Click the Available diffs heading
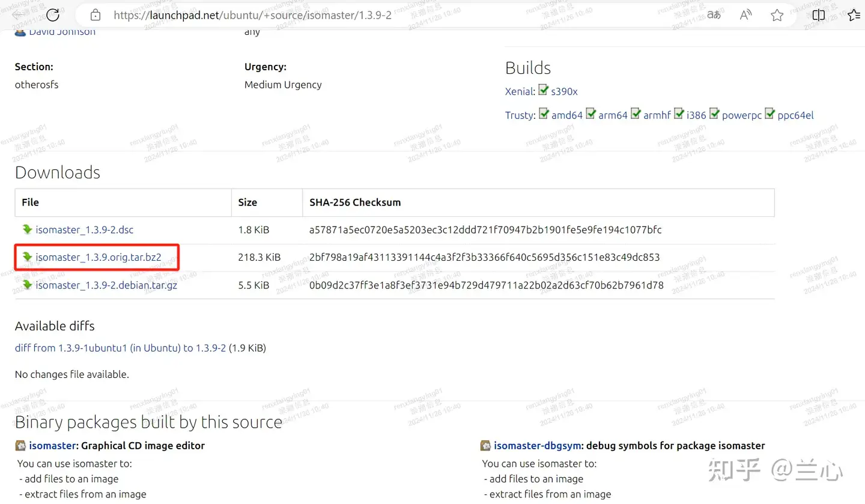The width and height of the screenshot is (865, 504). (55, 326)
